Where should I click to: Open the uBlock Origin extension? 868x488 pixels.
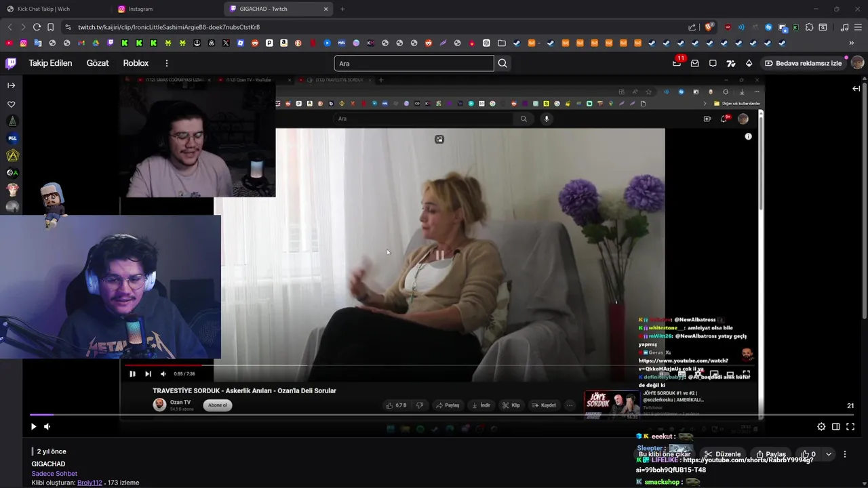728,27
